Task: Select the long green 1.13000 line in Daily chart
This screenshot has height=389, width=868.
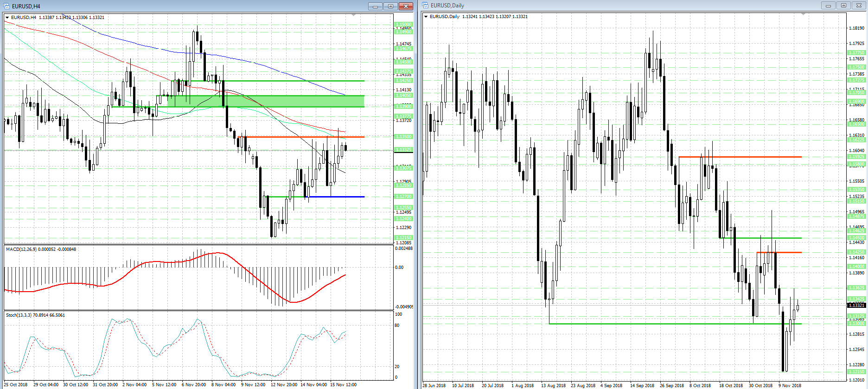Action: click(x=675, y=324)
